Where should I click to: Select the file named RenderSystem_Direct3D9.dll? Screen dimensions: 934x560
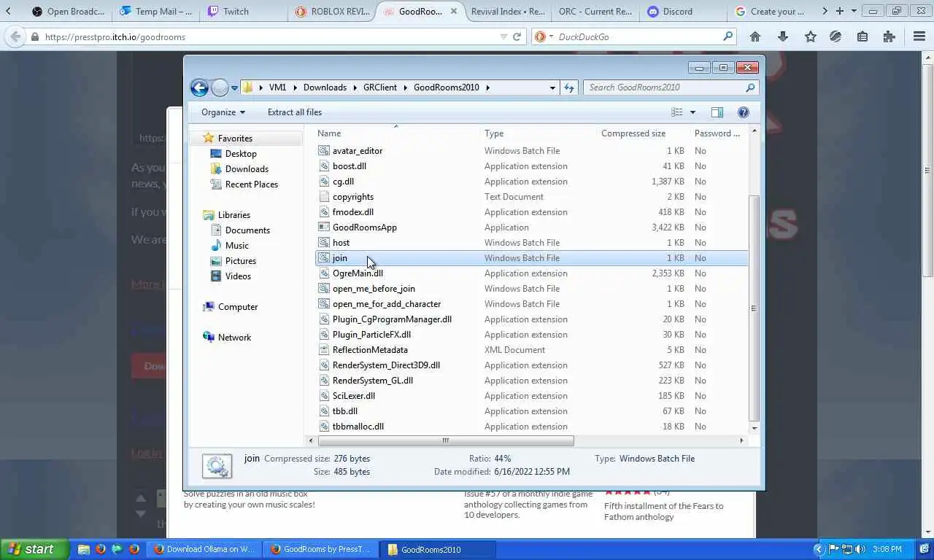pos(386,365)
